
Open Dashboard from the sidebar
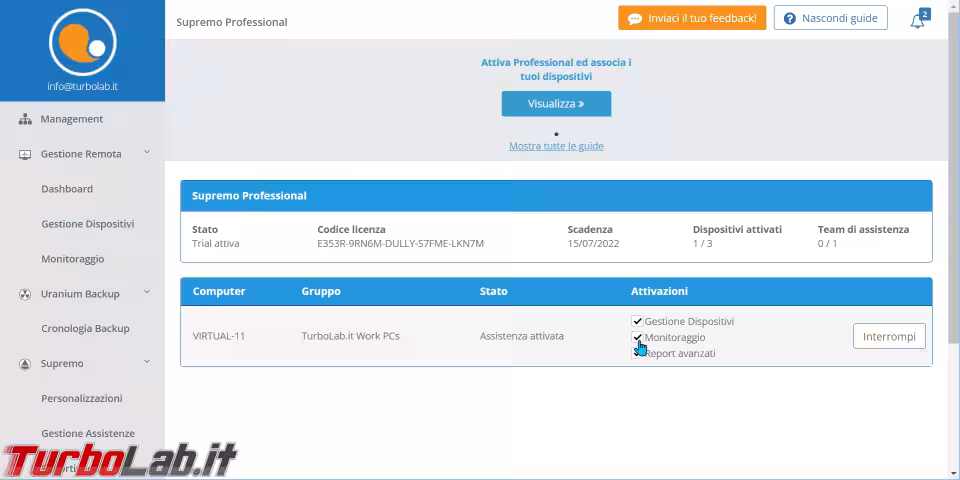click(67, 189)
